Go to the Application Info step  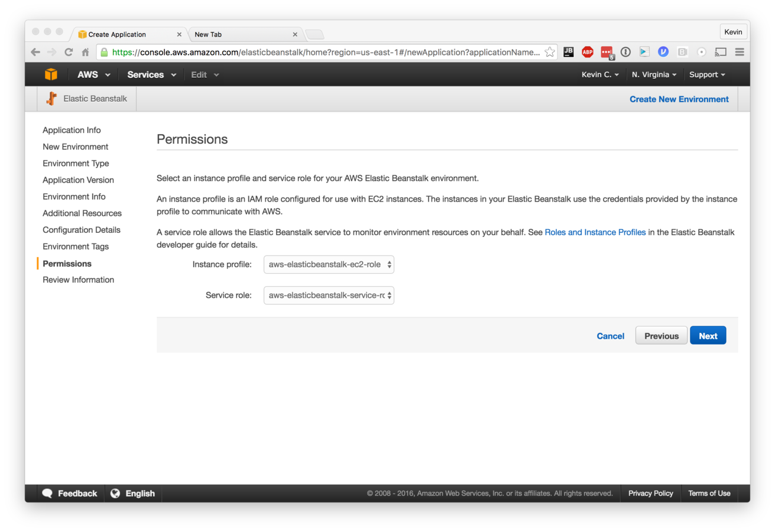(x=72, y=130)
